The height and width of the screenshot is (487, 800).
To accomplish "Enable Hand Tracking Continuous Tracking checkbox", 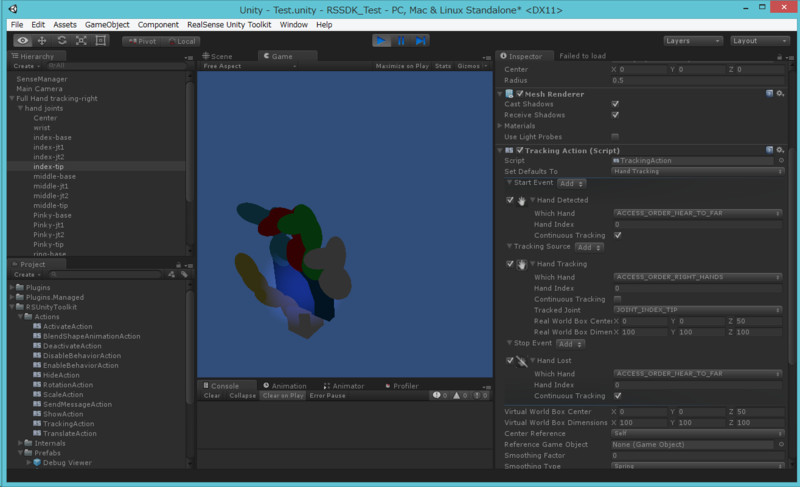I will pos(618,299).
